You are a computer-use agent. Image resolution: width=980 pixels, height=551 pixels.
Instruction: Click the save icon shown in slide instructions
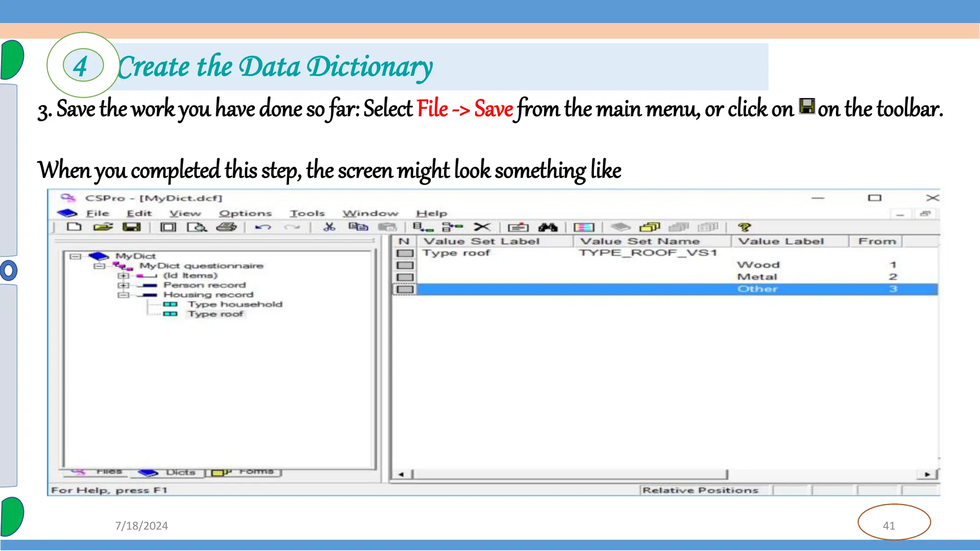pyautogui.click(x=807, y=106)
